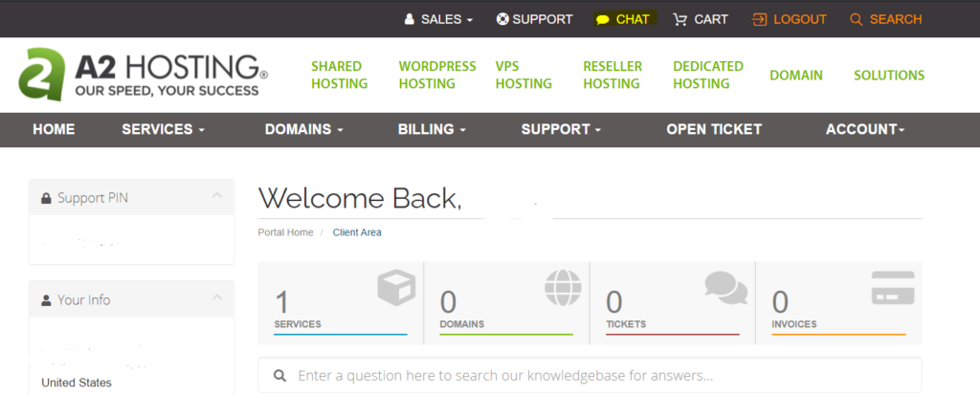Click the Chat link text
This screenshot has width=980, height=395.
(x=633, y=19)
